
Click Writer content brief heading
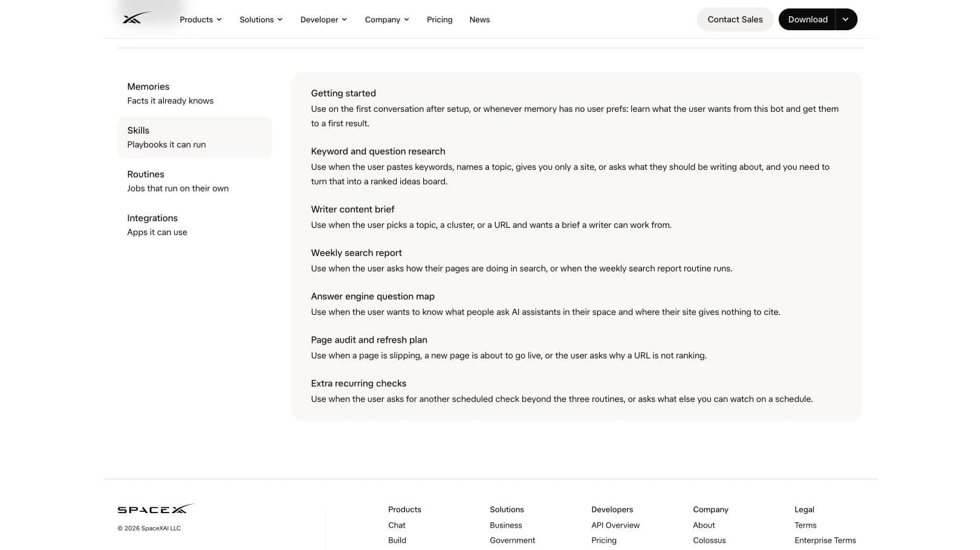coord(352,209)
